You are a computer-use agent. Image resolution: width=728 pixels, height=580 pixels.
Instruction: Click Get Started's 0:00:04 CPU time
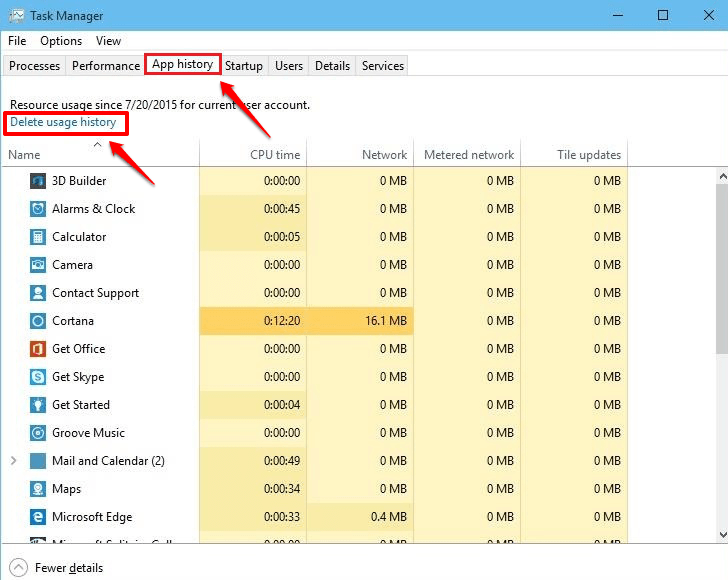coord(282,405)
